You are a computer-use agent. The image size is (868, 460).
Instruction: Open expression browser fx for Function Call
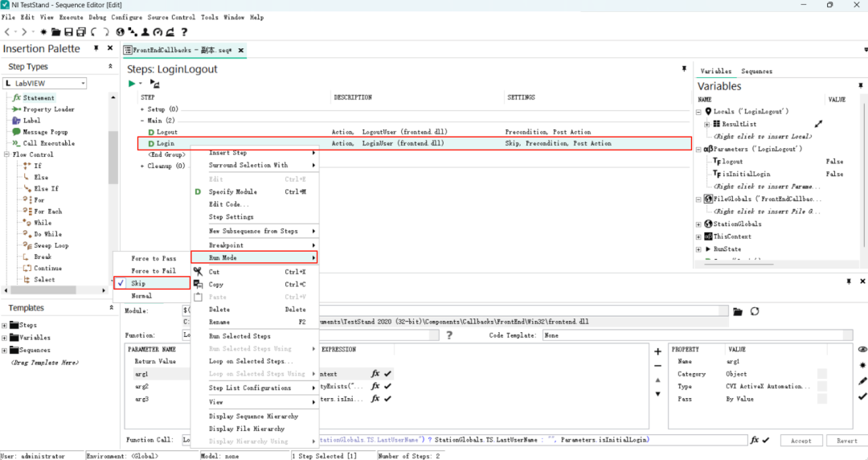click(x=754, y=440)
